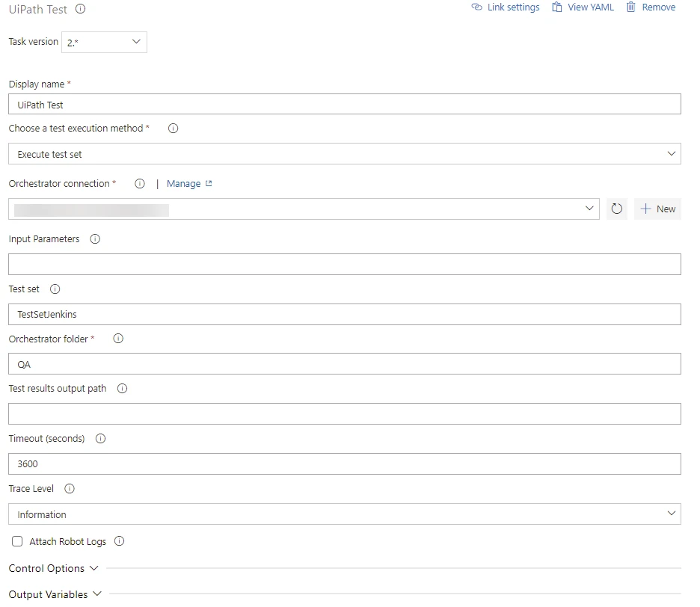Enable the Attach Robot Logs checkbox
The height and width of the screenshot is (607, 700).
coord(17,541)
